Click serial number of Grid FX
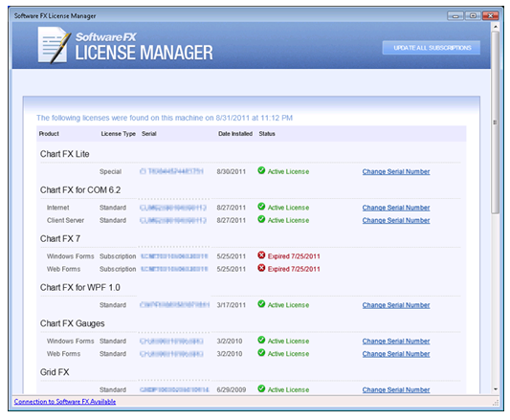 tap(174, 389)
